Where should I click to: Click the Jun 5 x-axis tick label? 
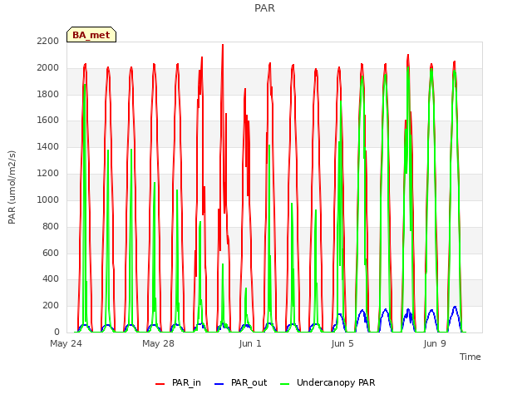coord(342,343)
